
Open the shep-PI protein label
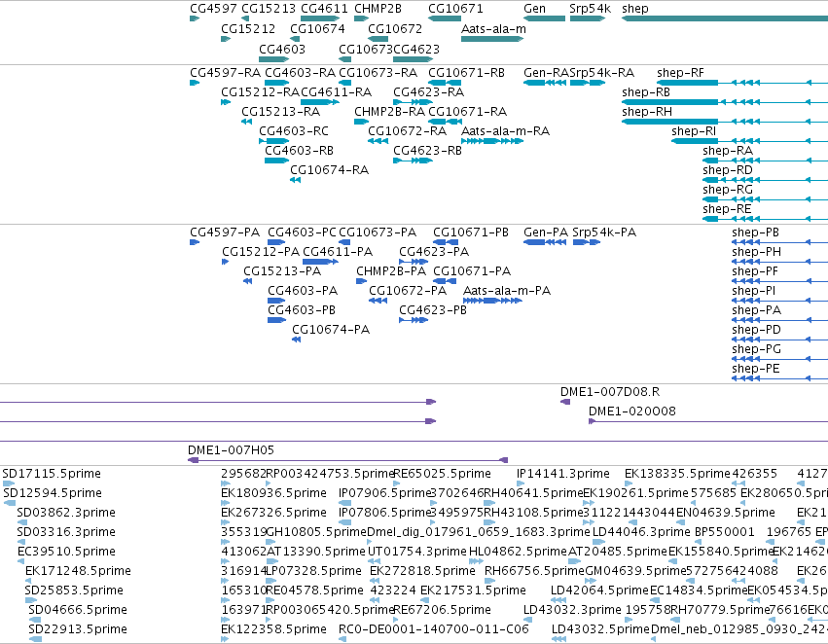click(x=753, y=291)
